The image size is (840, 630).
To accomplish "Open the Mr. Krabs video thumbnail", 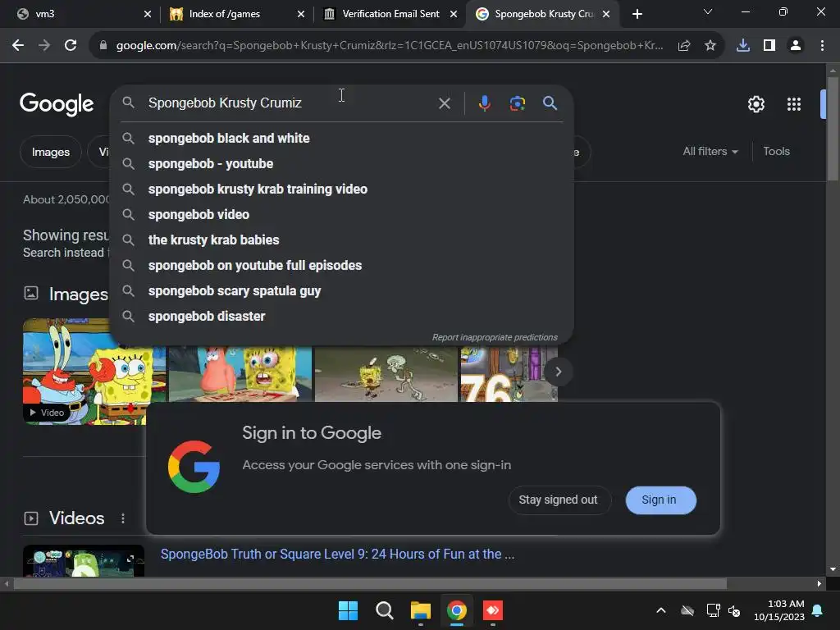I will pos(84,372).
